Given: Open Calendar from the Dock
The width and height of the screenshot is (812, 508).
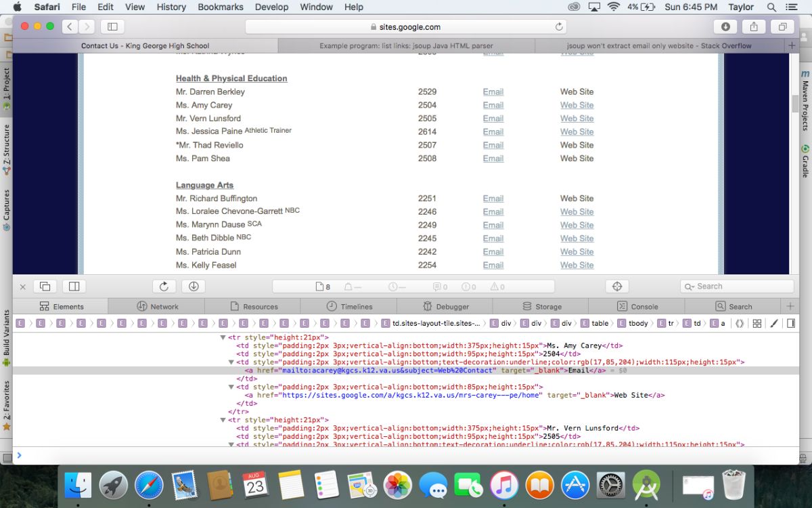Looking at the screenshot, I should pos(255,485).
